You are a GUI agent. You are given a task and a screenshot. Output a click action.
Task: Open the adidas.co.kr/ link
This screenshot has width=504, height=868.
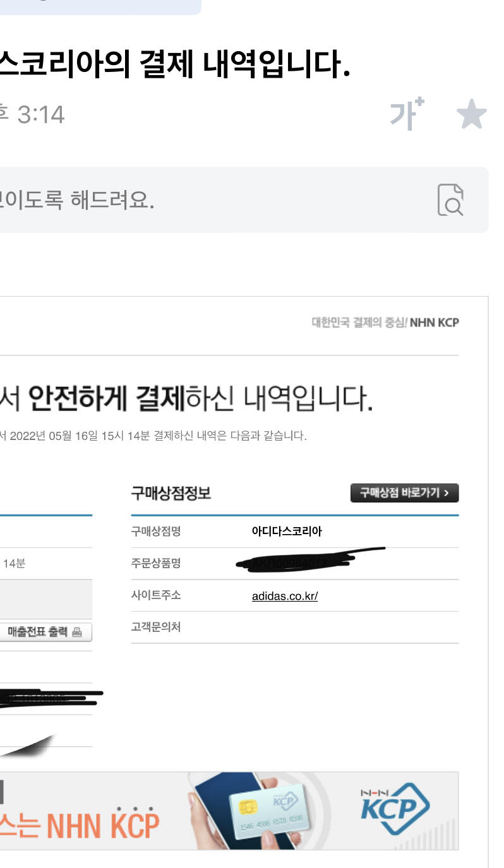pyautogui.click(x=285, y=596)
